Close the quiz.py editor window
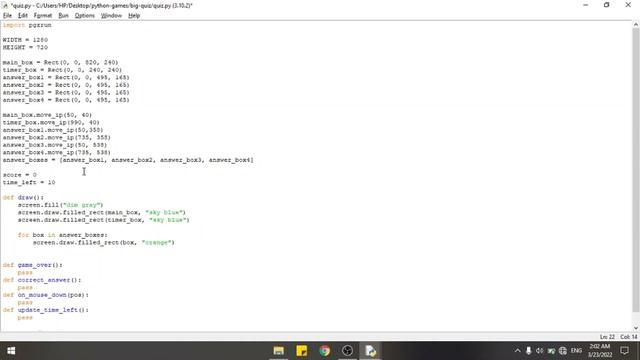Image resolution: width=640 pixels, height=360 pixels. [x=628, y=5]
